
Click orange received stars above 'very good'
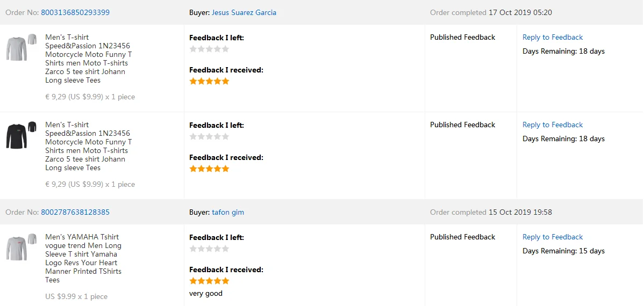[209, 281]
